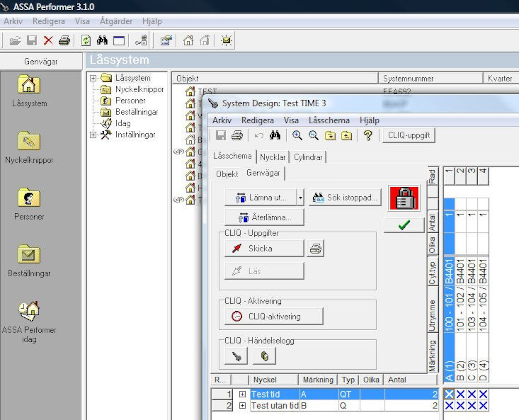
Task: Open the Låssystem shortcut in the Genvägar sidebar
Action: 29,91
